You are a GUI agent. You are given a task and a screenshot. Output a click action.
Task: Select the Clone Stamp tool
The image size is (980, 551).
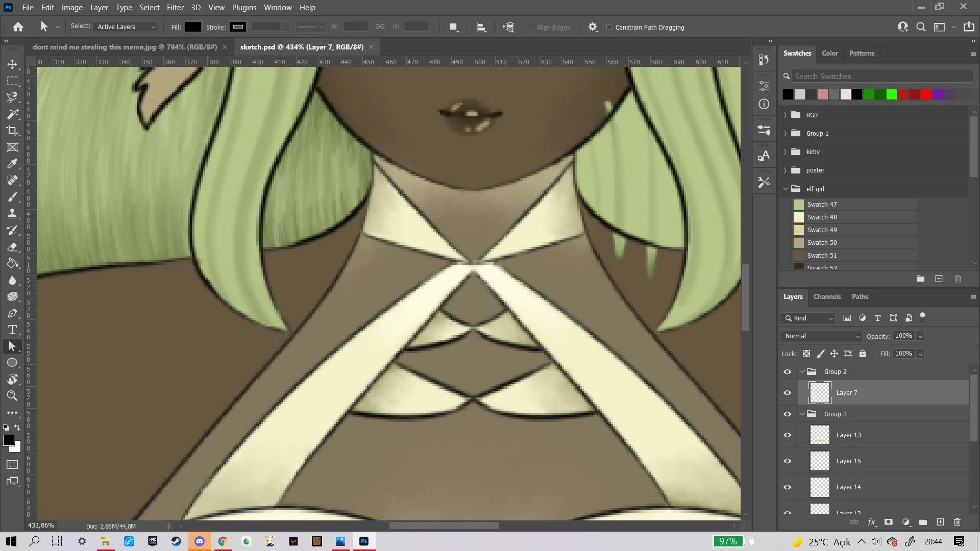click(x=12, y=214)
